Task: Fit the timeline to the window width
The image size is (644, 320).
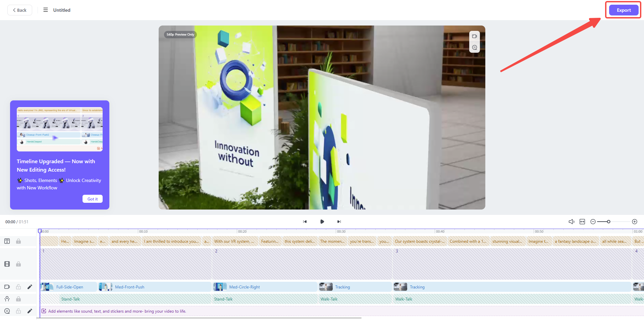Action: click(582, 222)
